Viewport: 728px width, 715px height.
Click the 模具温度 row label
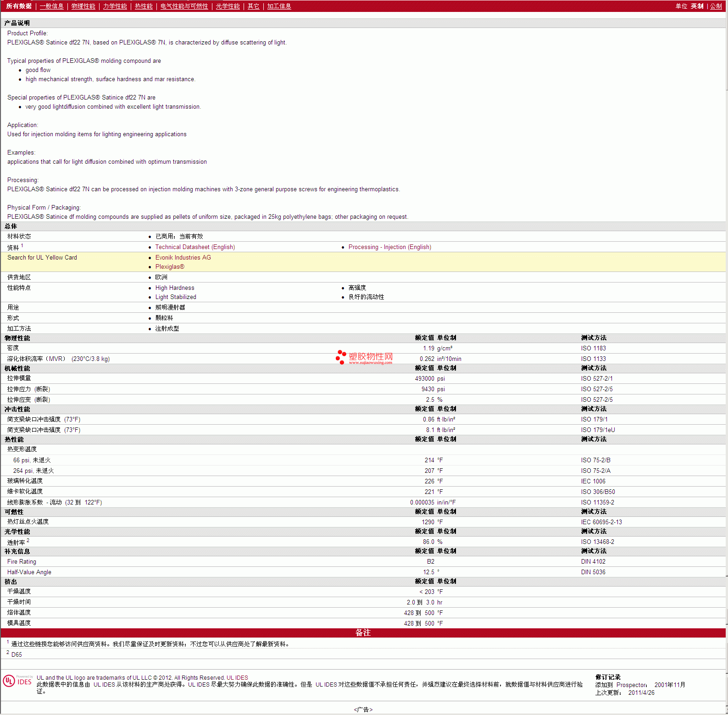19,623
